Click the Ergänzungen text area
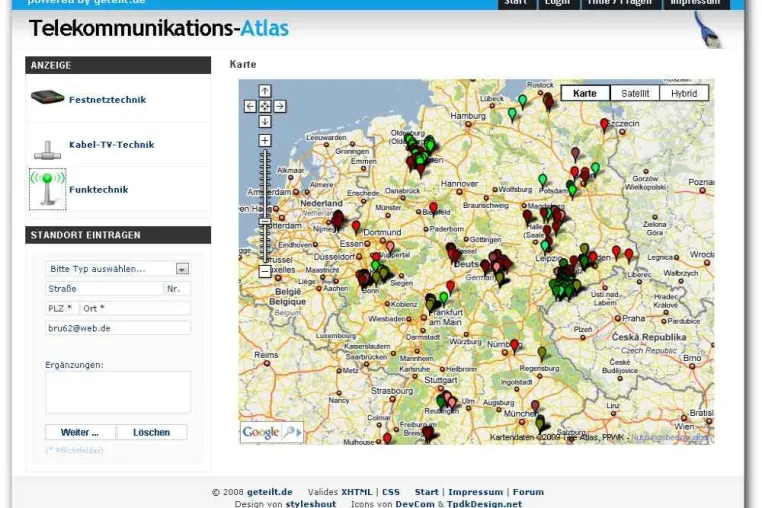The width and height of the screenshot is (762, 508). [118, 392]
